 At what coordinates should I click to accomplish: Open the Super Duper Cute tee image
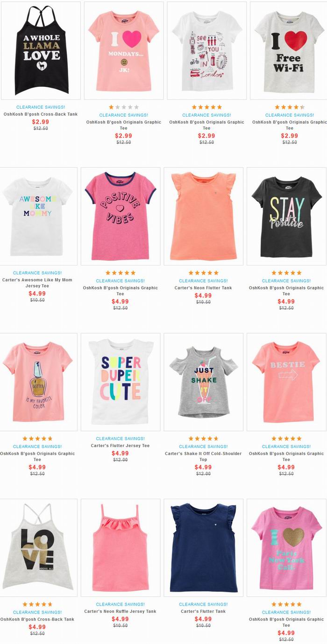pyautogui.click(x=121, y=382)
